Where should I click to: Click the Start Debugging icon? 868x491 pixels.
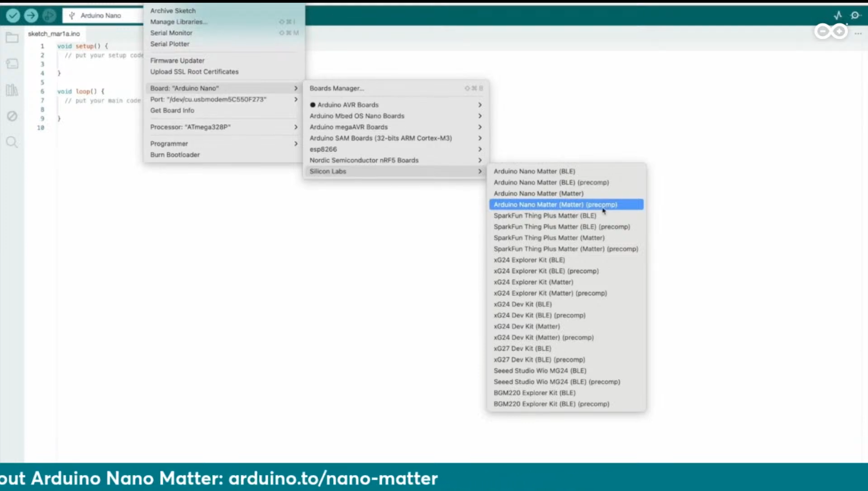pyautogui.click(x=49, y=15)
